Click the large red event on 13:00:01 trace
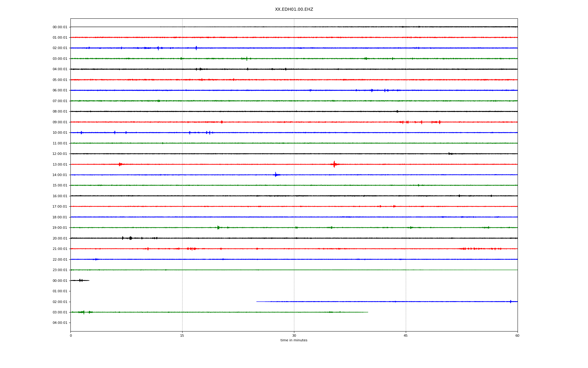Viewport: 588px width, 368px height. point(334,164)
